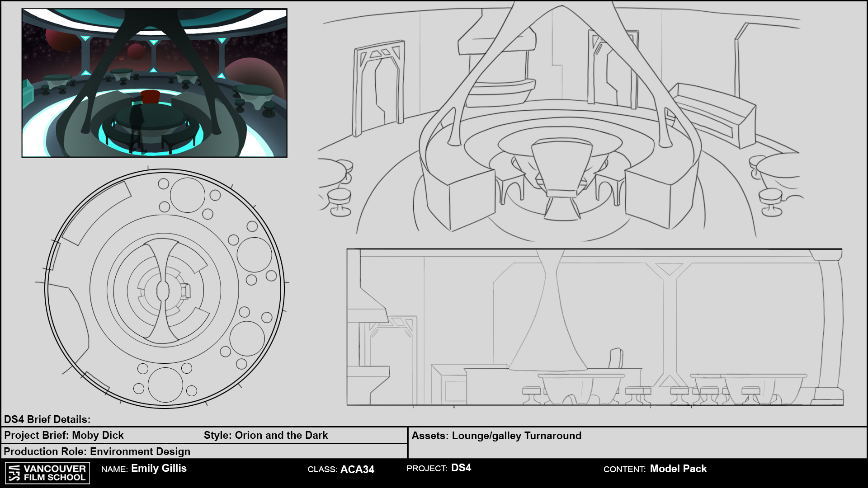Click the colored lounge render thumbnail
The width and height of the screenshot is (868, 488).
pos(154,83)
